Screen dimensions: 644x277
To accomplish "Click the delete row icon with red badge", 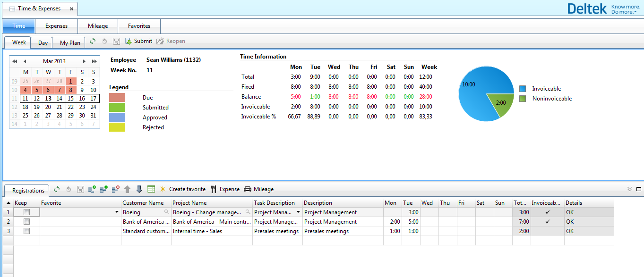I will click(115, 189).
